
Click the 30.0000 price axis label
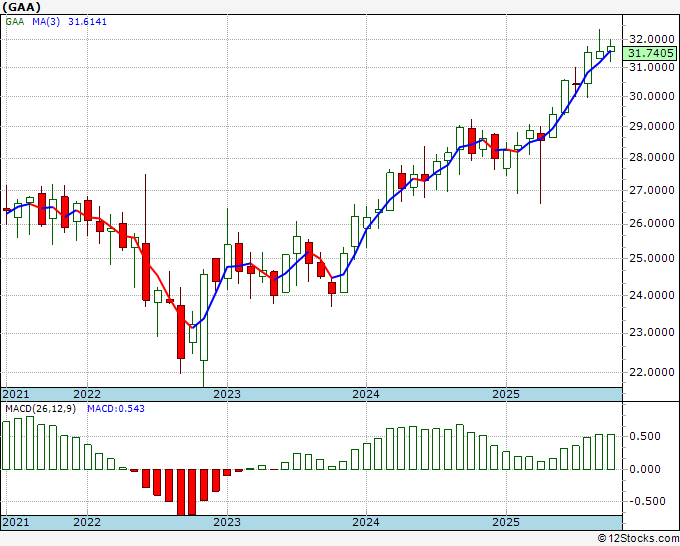point(652,96)
